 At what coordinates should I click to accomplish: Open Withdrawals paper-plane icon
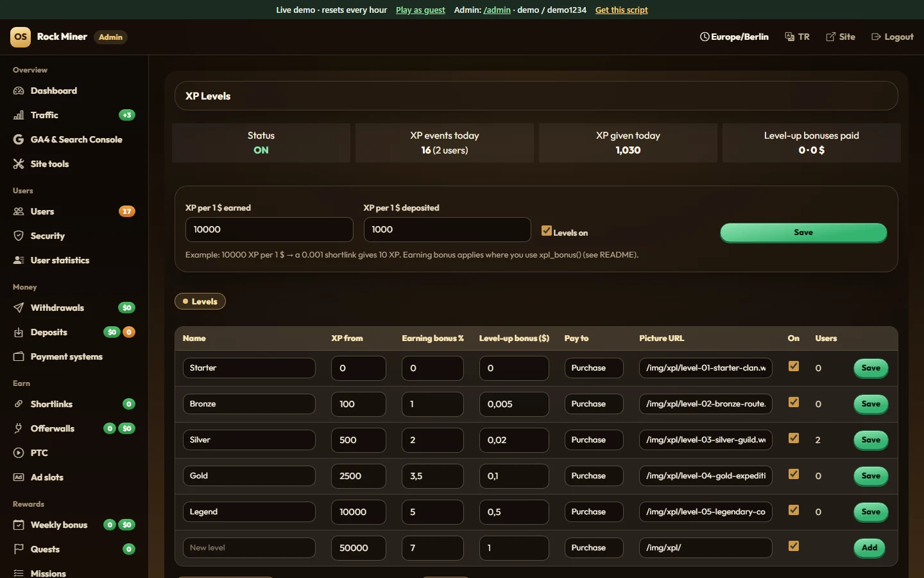[x=19, y=308]
